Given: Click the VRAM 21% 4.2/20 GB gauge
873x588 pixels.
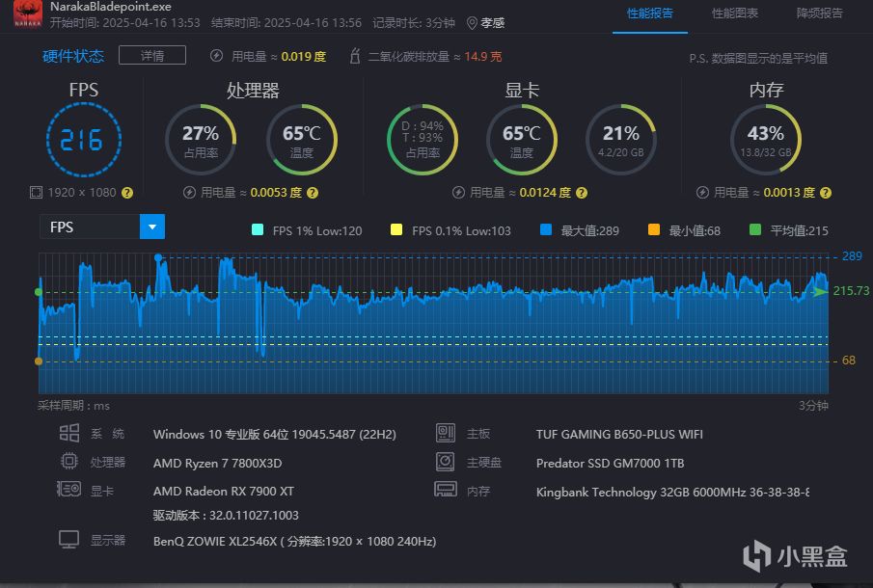Looking at the screenshot, I should point(621,140).
